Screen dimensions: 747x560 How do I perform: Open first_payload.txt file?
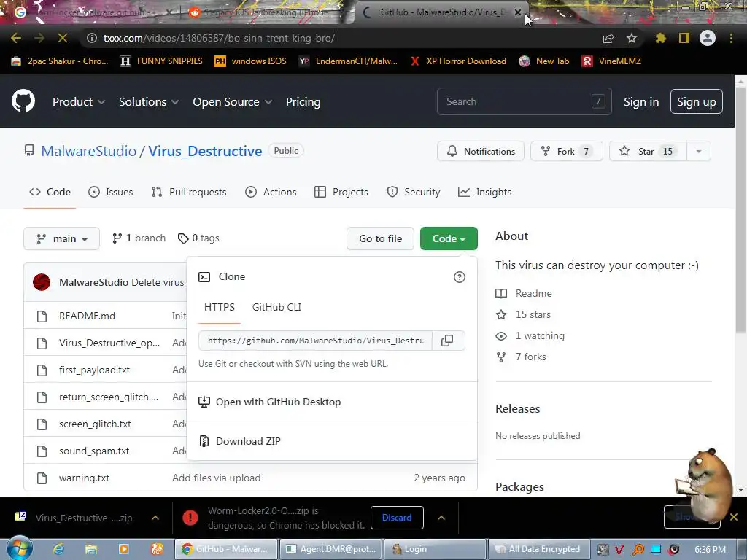click(x=94, y=370)
